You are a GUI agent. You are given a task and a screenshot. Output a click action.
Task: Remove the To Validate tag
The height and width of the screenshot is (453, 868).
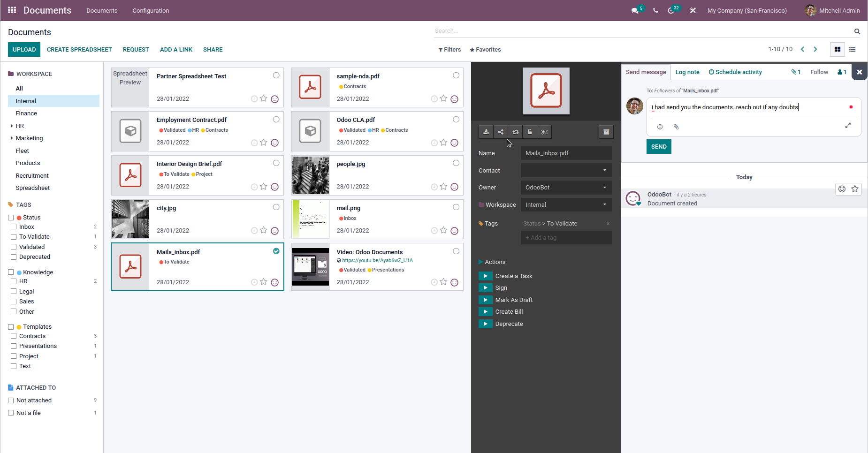(608, 224)
